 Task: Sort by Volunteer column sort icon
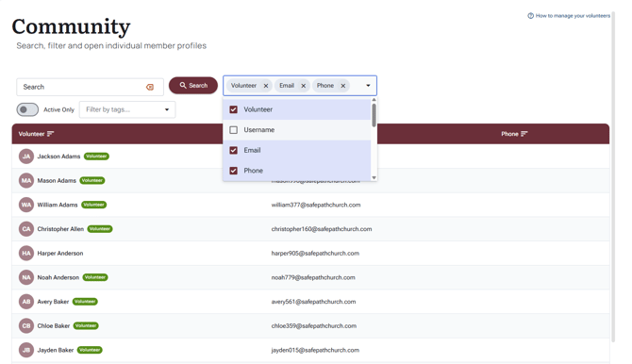click(50, 134)
